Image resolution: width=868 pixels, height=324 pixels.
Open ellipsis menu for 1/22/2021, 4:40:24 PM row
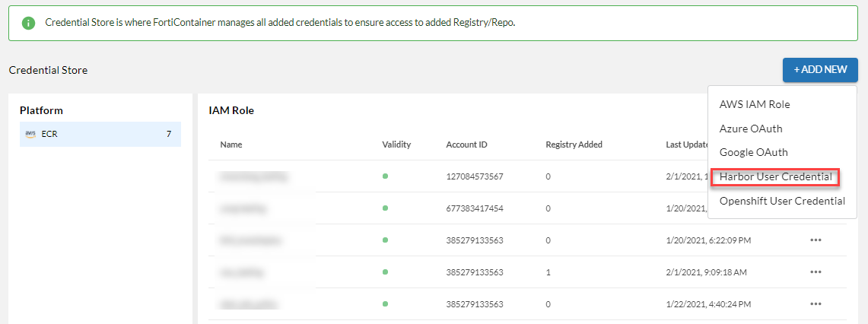point(816,304)
